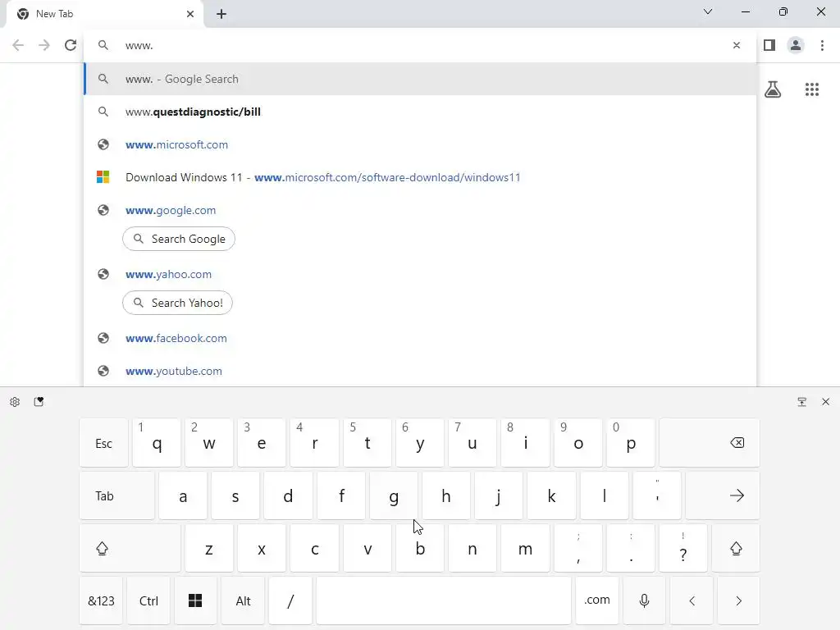Screen dimensions: 840x630
Task: Select the New Tab tab
Action: 104,14
